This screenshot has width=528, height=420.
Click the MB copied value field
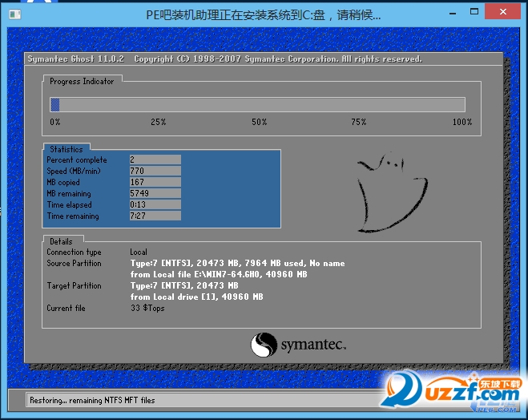(155, 183)
